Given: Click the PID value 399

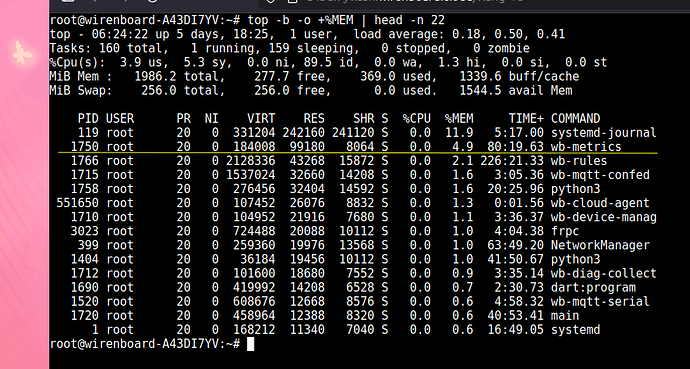Looking at the screenshot, I should (89, 245).
